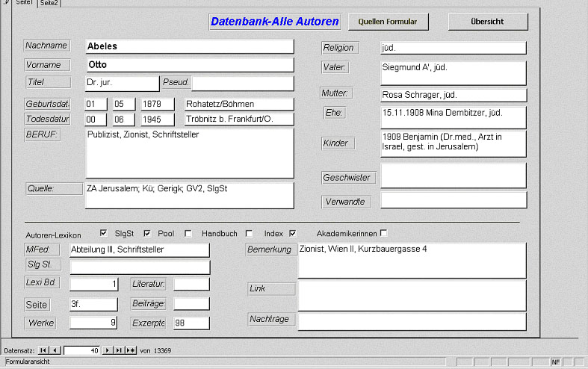The image size is (588, 369).
Task: Click into the Bemerkung notes field
Action: [x=412, y=260]
